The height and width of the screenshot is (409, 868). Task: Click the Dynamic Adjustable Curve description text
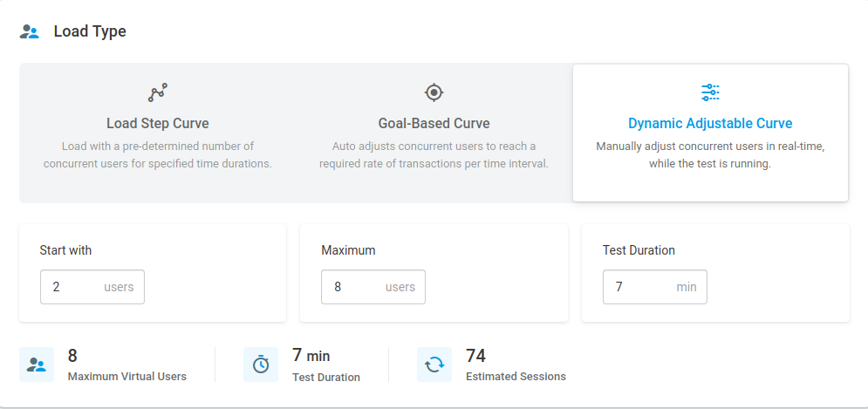point(710,155)
